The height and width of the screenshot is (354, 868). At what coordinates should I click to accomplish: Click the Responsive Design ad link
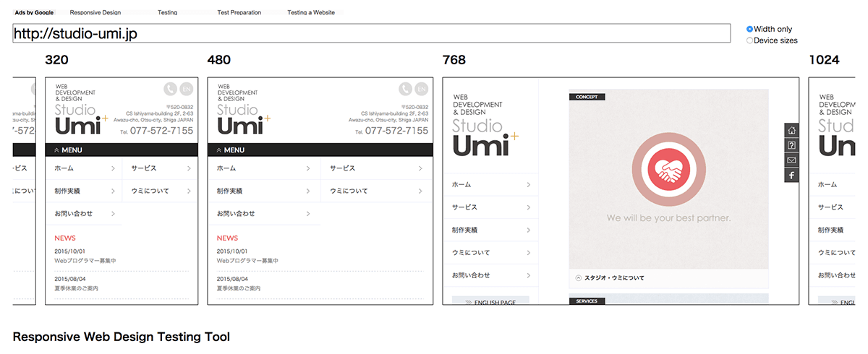pos(95,13)
